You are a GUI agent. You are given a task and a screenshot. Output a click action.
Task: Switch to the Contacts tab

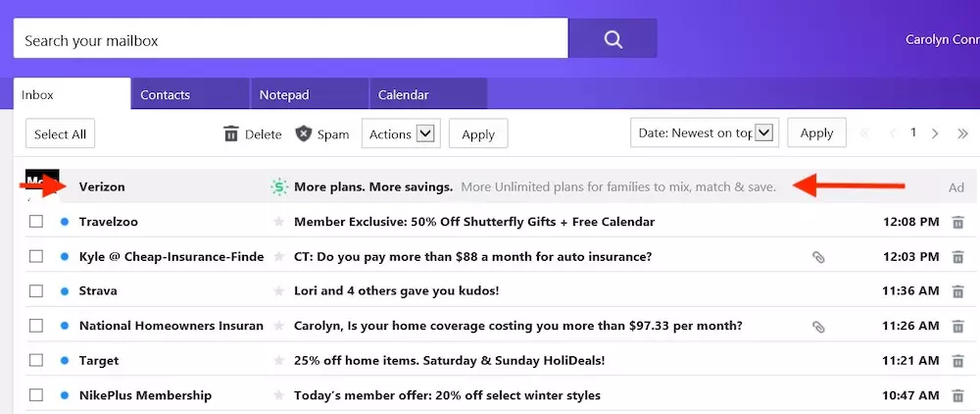pyautogui.click(x=191, y=94)
